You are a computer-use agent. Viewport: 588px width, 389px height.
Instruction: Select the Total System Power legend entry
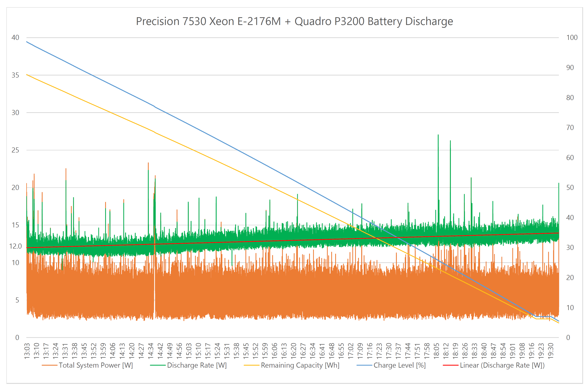(96, 365)
